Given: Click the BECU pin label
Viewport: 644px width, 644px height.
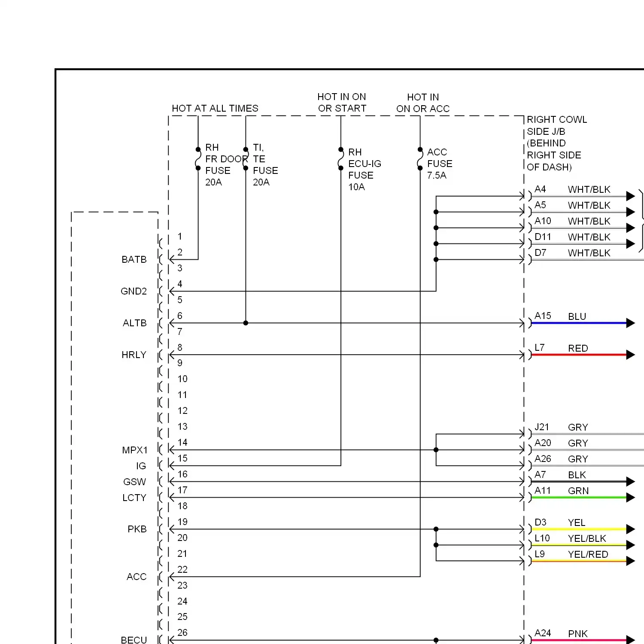Looking at the screenshot, I should pyautogui.click(x=134, y=640).
